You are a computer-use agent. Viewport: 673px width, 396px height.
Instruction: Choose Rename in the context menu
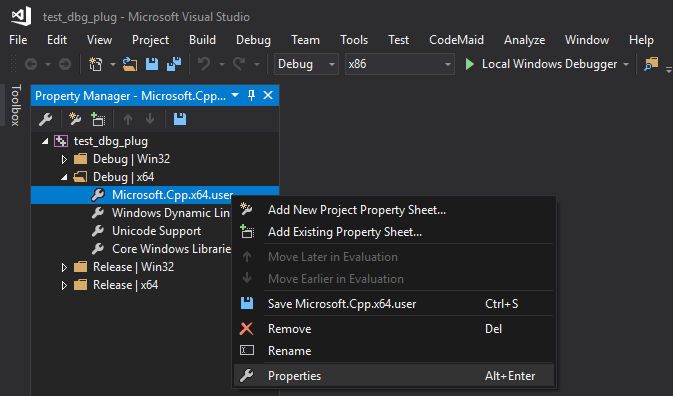pyautogui.click(x=394, y=351)
